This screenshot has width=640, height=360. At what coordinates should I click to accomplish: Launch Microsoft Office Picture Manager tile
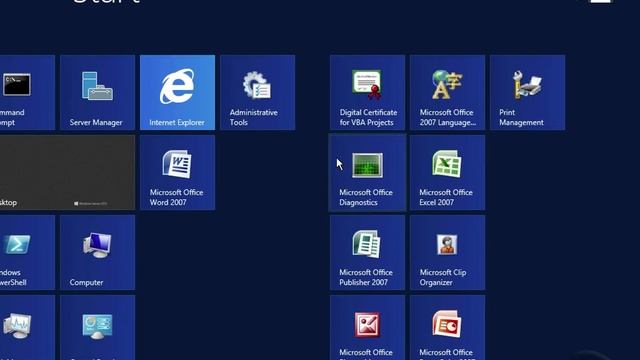[x=367, y=328]
